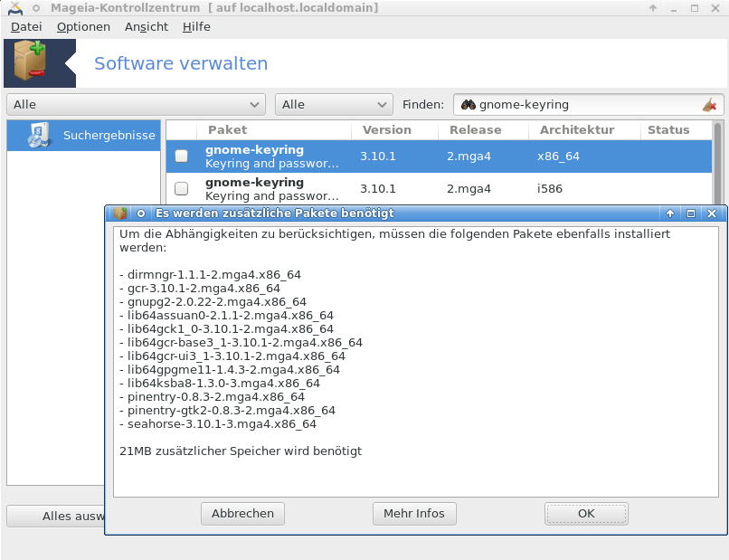Viewport: 729px width, 560px height.
Task: Open the Hilfe menu
Action: coord(196,27)
